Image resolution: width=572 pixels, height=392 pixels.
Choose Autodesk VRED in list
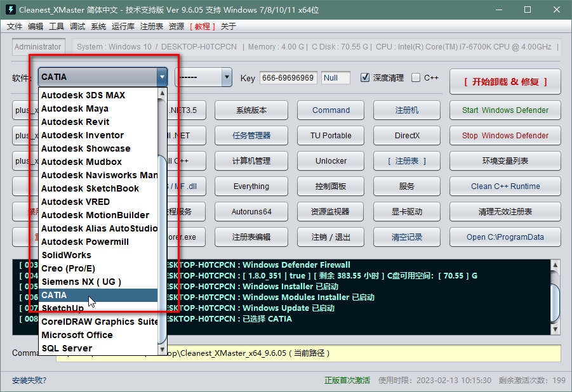coord(98,202)
